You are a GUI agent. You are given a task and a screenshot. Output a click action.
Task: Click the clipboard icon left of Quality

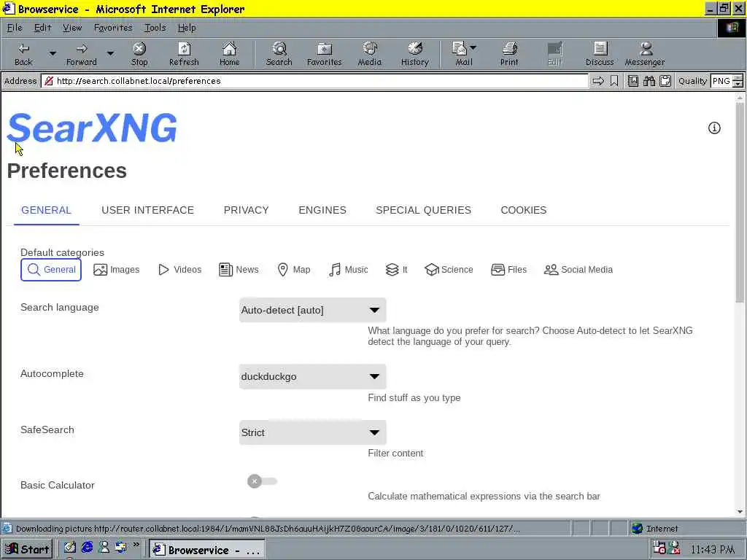(665, 81)
